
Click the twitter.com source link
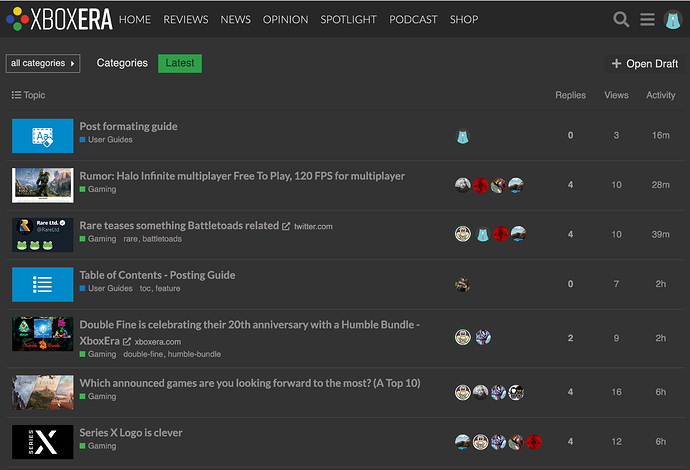(x=313, y=227)
